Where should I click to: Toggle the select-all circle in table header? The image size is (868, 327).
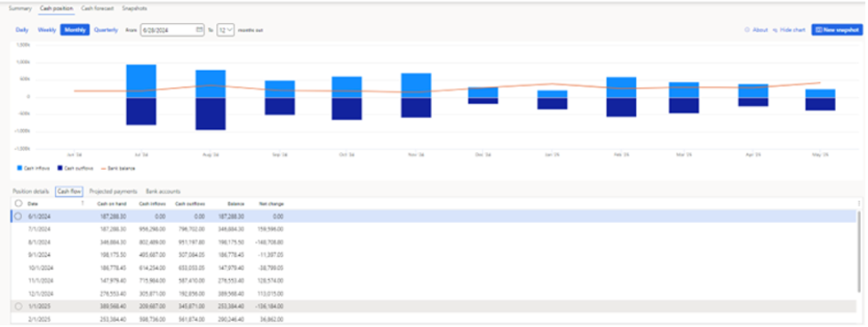pos(19,203)
